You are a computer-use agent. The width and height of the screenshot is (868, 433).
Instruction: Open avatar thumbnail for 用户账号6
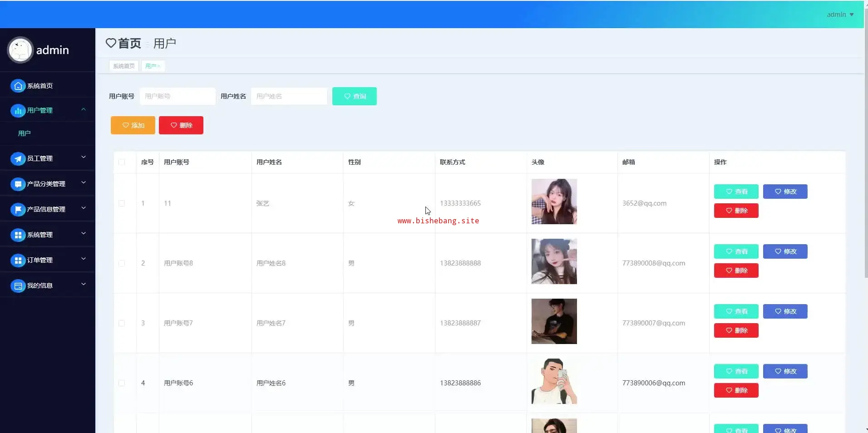coord(554,381)
